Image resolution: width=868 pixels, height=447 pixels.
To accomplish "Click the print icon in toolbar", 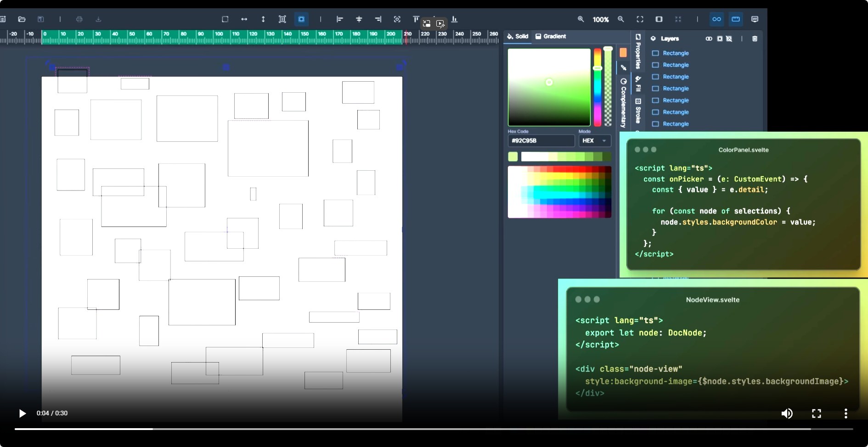I will [x=79, y=19].
